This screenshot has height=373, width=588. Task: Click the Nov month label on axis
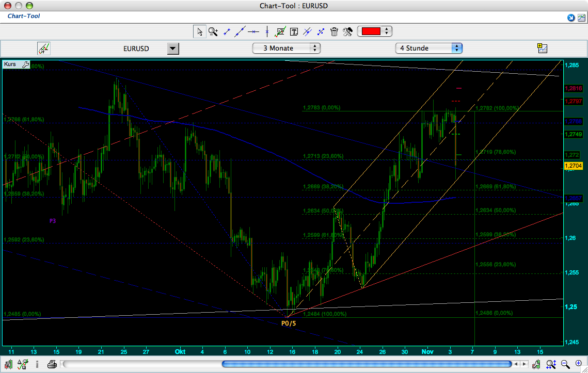(x=427, y=352)
